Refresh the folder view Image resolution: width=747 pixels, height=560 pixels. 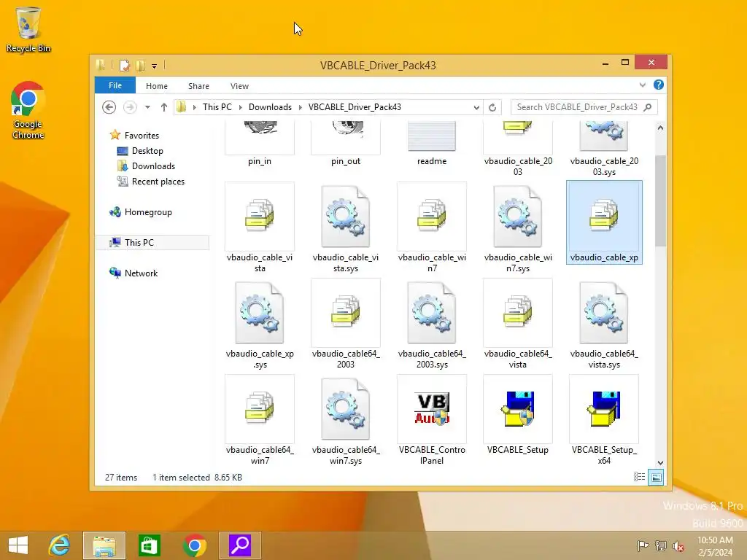click(x=492, y=108)
